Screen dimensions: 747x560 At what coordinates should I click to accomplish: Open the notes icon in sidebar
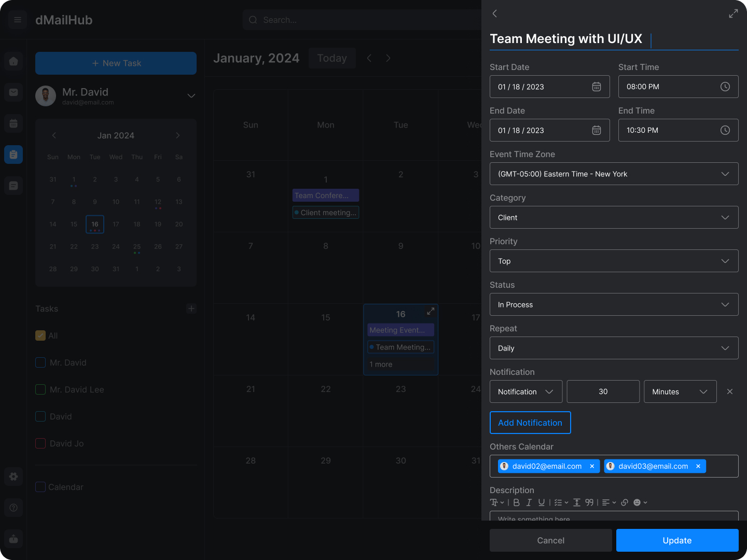click(x=13, y=186)
